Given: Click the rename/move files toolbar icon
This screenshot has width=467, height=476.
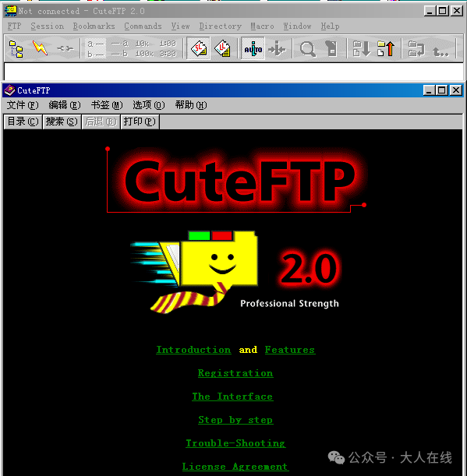Looking at the screenshot, I should tap(416, 48).
